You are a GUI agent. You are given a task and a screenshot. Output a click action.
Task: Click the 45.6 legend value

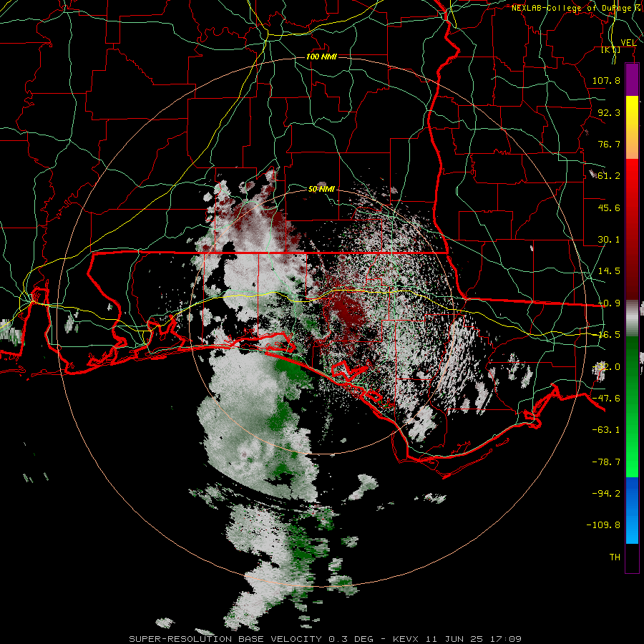click(609, 208)
